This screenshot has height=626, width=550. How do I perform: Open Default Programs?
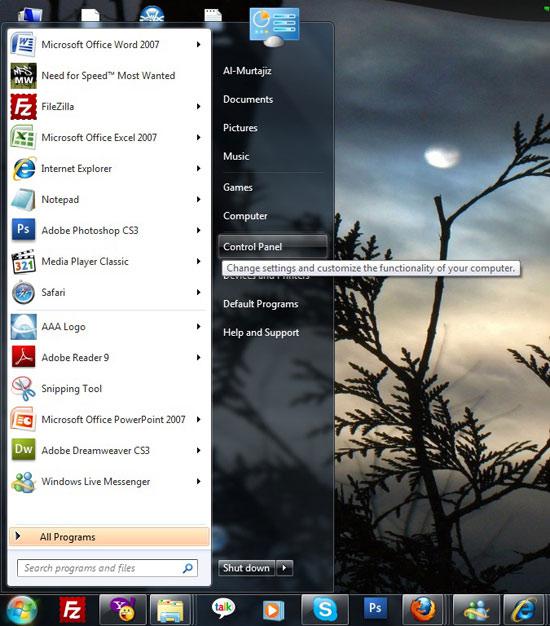pos(261,304)
